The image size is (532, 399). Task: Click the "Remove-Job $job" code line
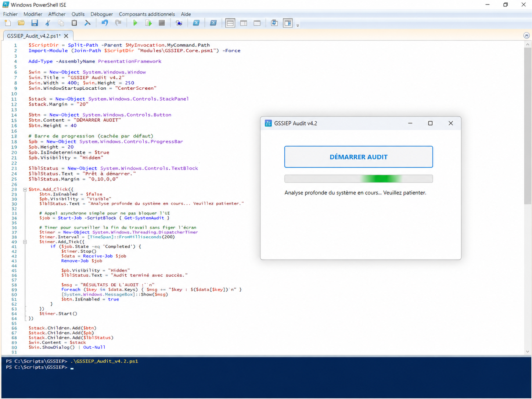pyautogui.click(x=82, y=261)
